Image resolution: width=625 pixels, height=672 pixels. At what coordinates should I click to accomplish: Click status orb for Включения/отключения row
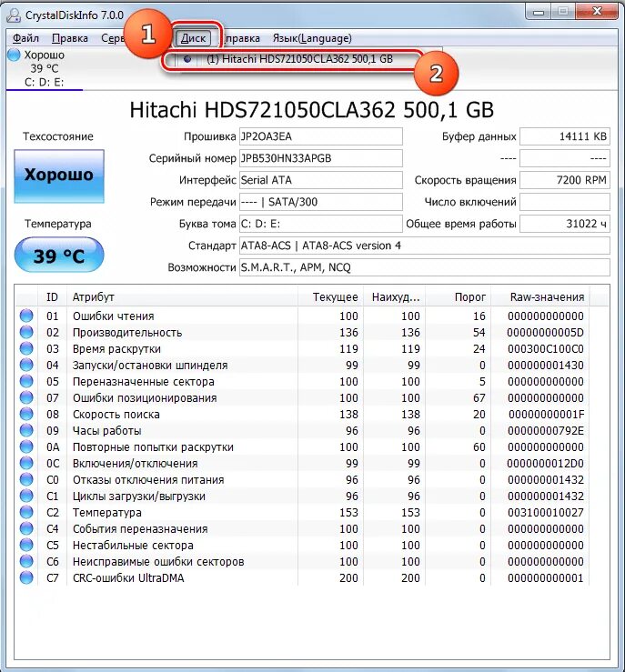pos(26,463)
